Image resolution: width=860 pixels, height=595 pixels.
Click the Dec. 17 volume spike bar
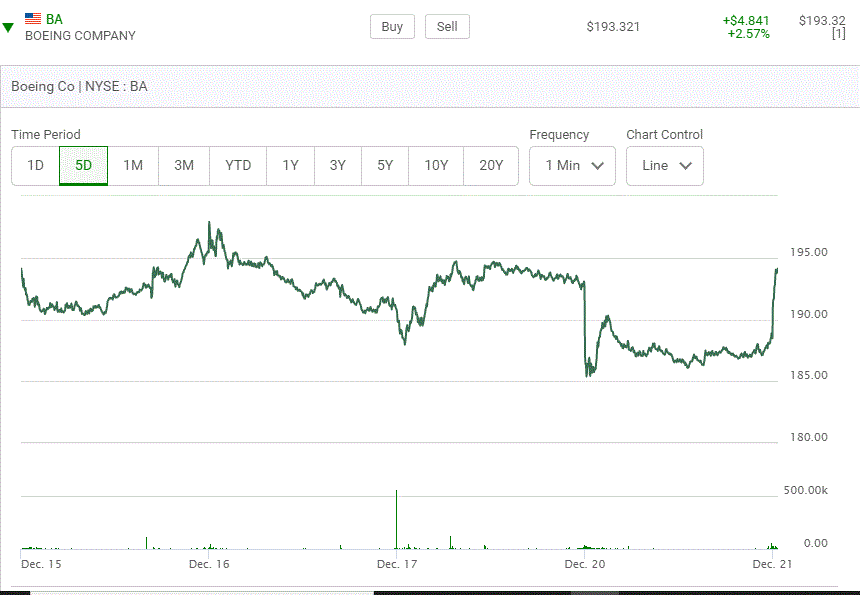point(397,519)
